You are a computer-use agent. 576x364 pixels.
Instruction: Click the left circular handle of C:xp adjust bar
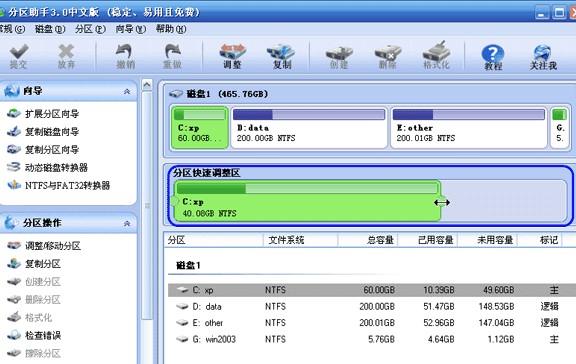click(174, 201)
